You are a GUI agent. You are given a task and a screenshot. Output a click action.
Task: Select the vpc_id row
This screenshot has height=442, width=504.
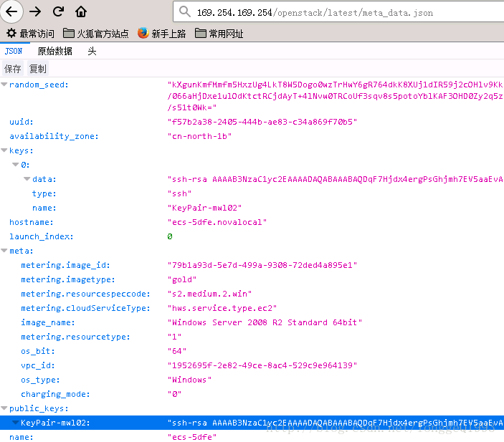coord(252,365)
